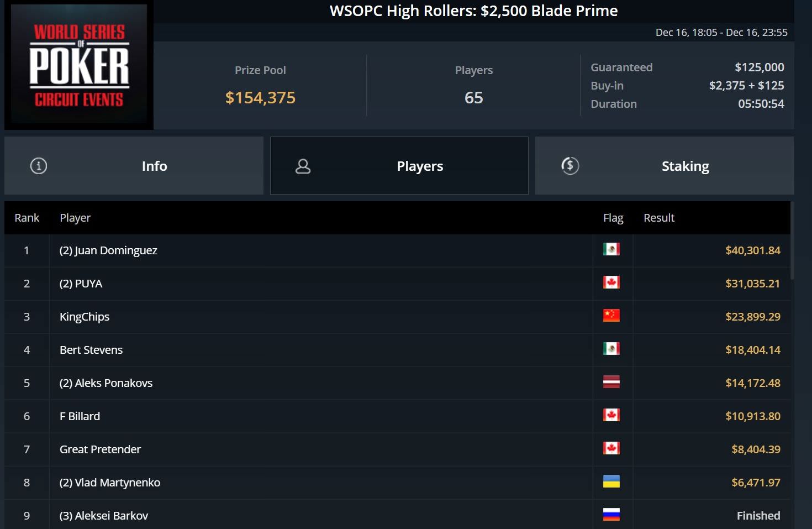Click PUYA's Canada flag icon

611,282
